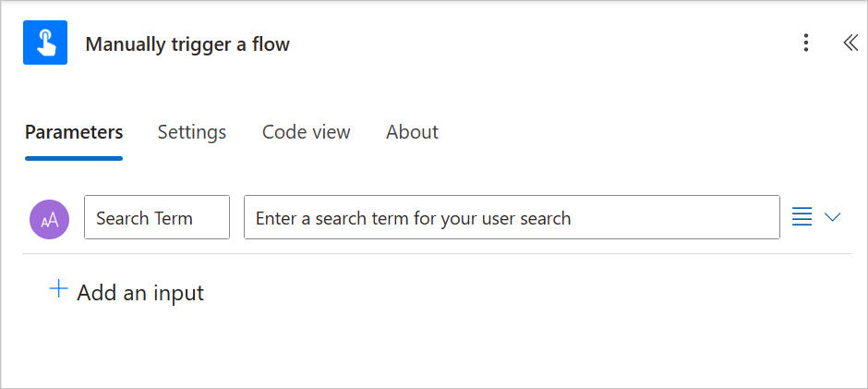Viewport: 868px width, 389px height.
Task: Focus the 'Enter a search term' description field
Action: tap(512, 217)
